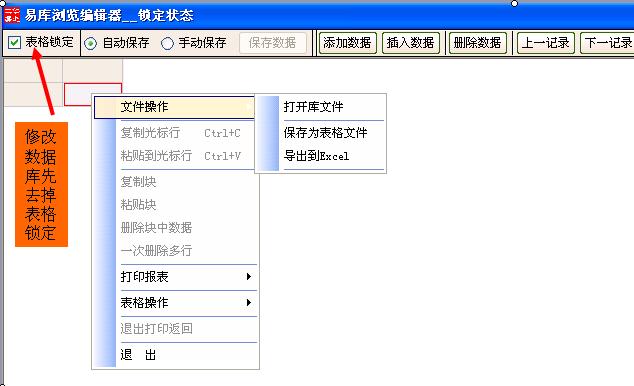Screen dimensions: 634x386
Task: Click the 删除数据 button
Action: (x=478, y=43)
